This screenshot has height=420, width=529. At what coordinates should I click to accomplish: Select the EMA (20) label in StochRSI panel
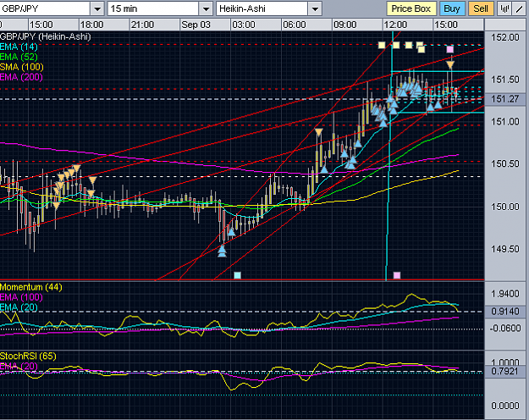coord(19,367)
